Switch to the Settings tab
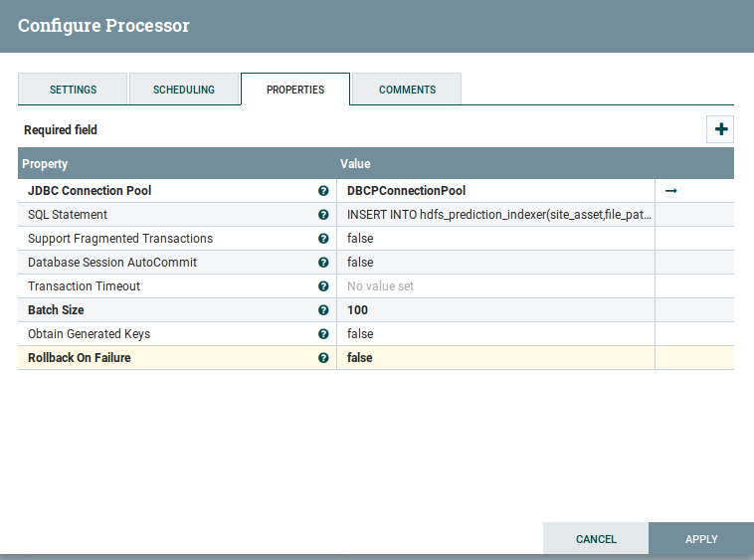 pos(73,90)
